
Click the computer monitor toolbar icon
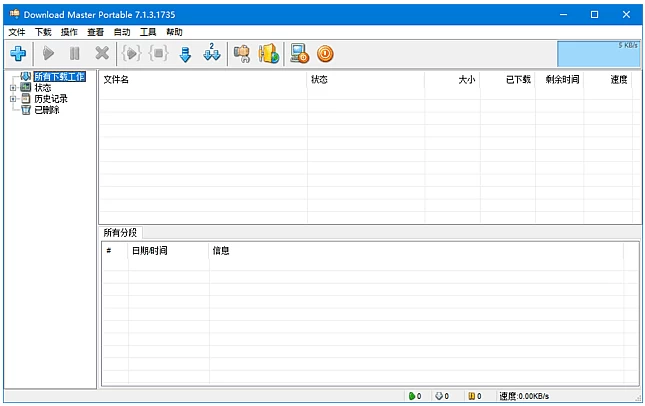click(x=298, y=54)
